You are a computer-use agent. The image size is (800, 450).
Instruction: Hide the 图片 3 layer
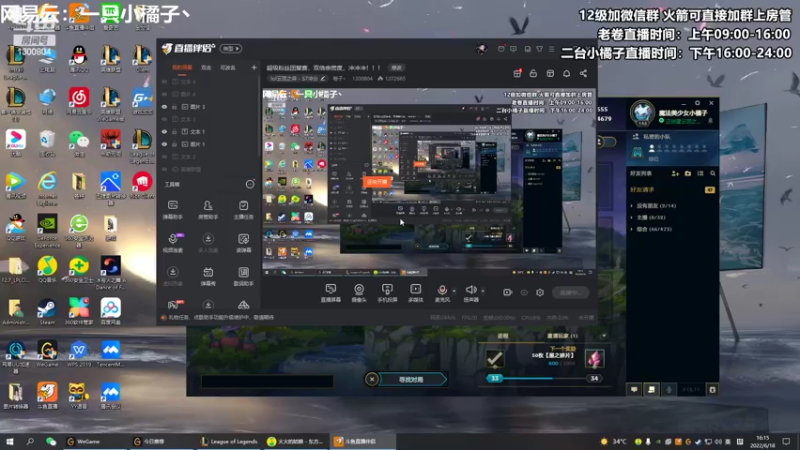(x=164, y=107)
